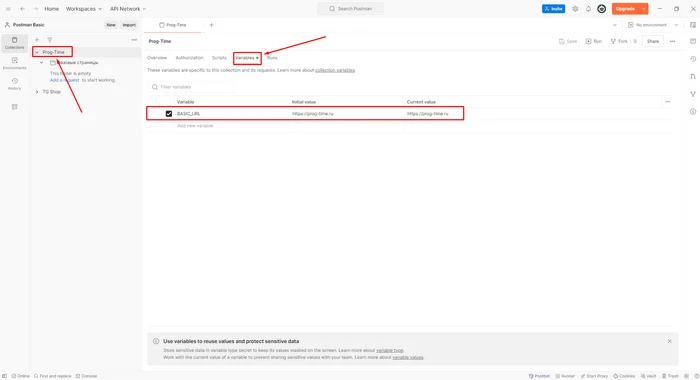Open Trash from the status bar
The image size is (700, 380).
pos(670,376)
